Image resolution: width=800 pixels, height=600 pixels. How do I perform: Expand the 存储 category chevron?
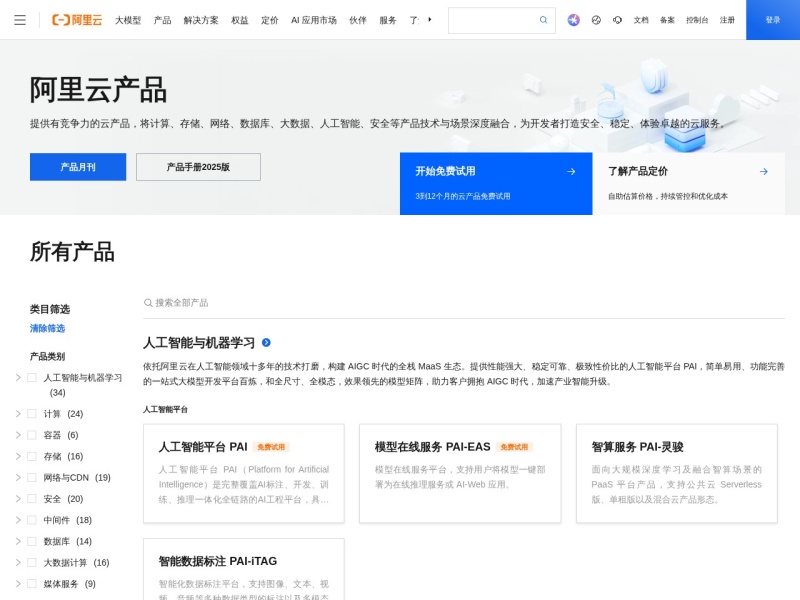pos(18,456)
